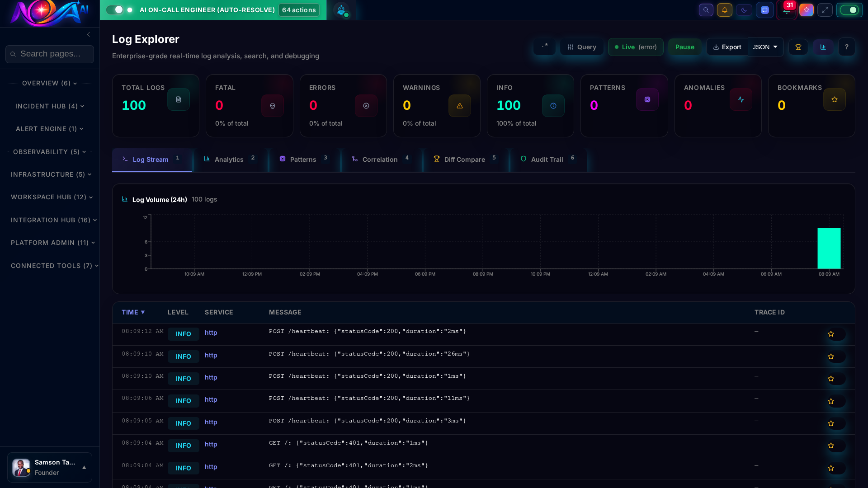Open the Query builder
This screenshot has width=868, height=488.
[581, 47]
